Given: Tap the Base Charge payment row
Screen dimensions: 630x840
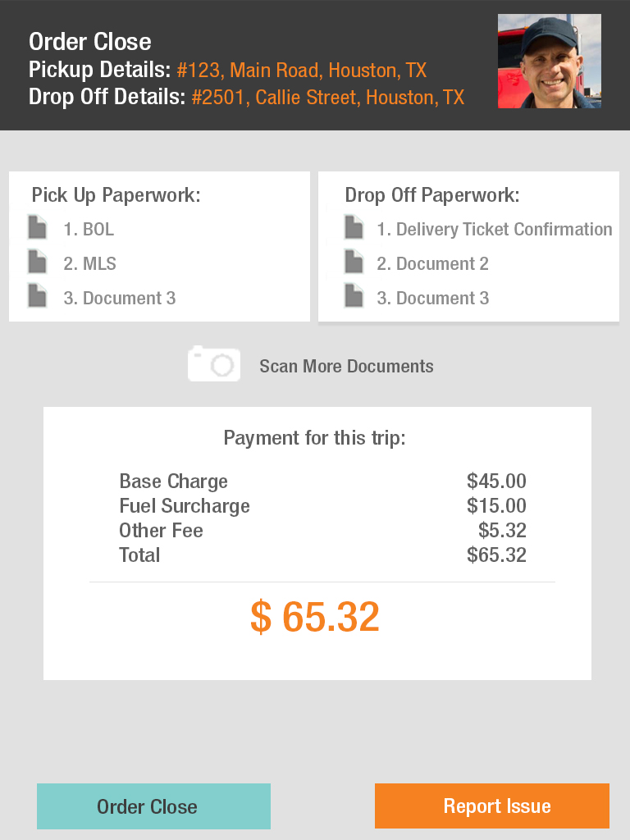Looking at the screenshot, I should point(322,481).
